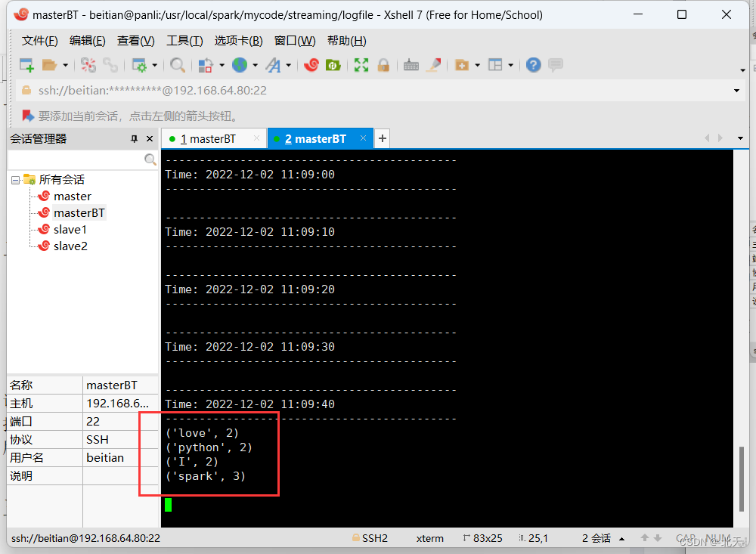This screenshot has width=756, height=554.
Task: Click the Reconnect chain-link icon
Action: pos(110,65)
